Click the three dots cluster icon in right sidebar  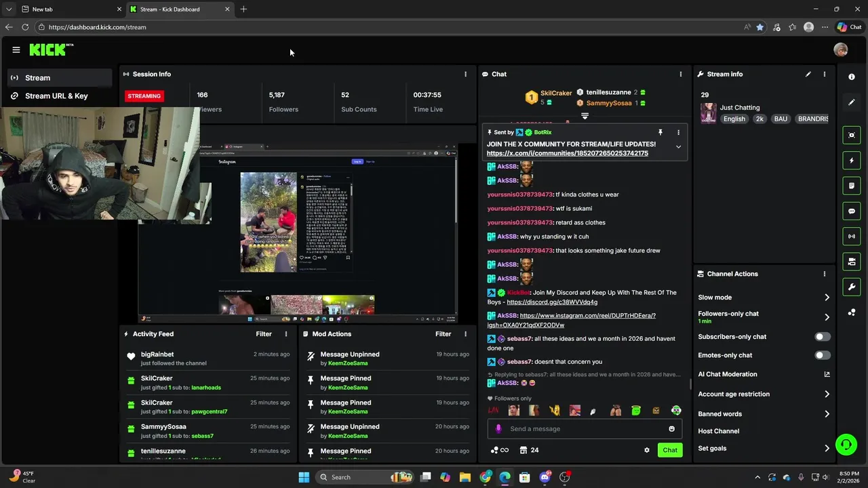pyautogui.click(x=852, y=312)
